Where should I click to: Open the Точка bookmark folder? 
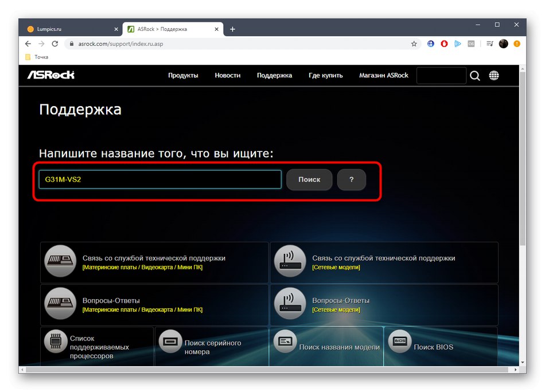[37, 57]
